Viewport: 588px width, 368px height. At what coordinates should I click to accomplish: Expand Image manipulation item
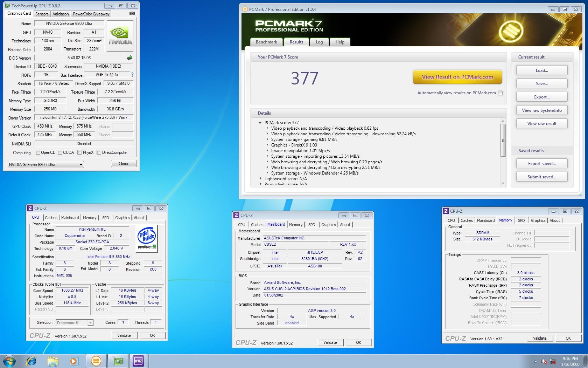tap(267, 151)
